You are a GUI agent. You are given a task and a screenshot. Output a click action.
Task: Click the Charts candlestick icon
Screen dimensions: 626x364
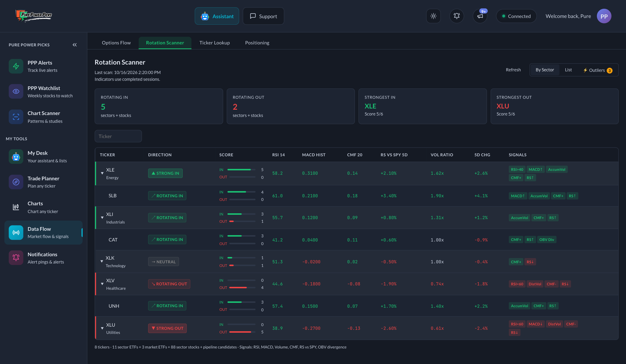click(16, 207)
